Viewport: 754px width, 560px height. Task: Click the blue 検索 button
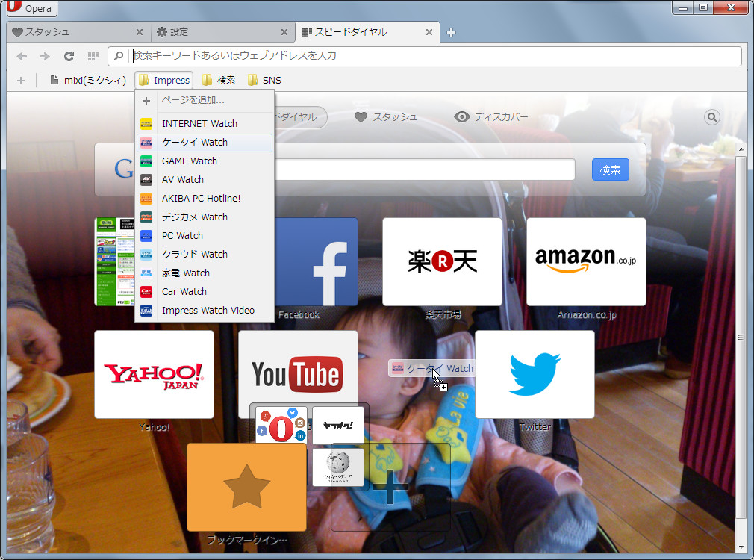coord(610,169)
